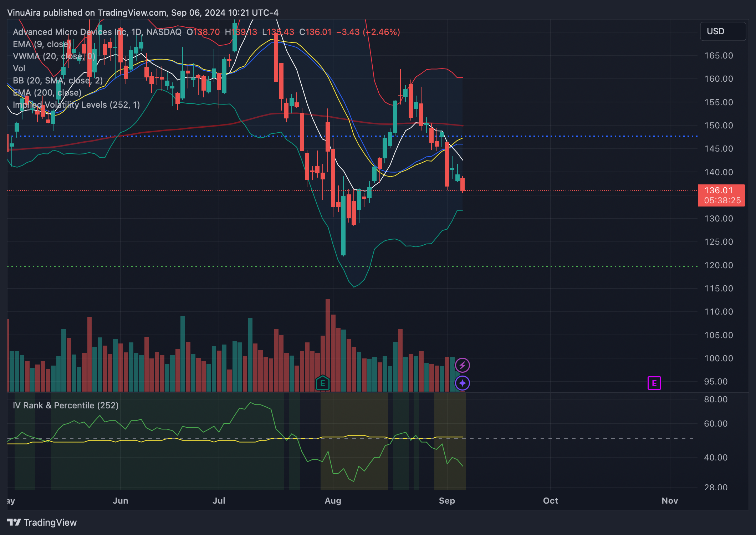756x535 pixels.
Task: Click the VinuAira published on TradingView.com text
Action: (87, 13)
